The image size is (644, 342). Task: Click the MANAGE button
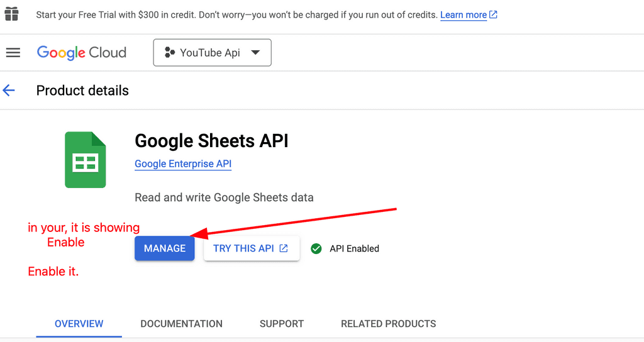tap(165, 248)
